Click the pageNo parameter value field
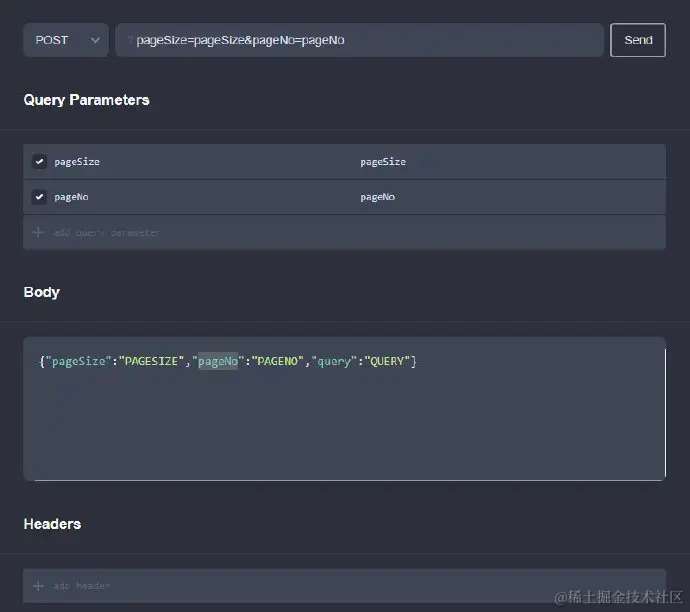Screen dimensions: 690x612 click(x=378, y=197)
